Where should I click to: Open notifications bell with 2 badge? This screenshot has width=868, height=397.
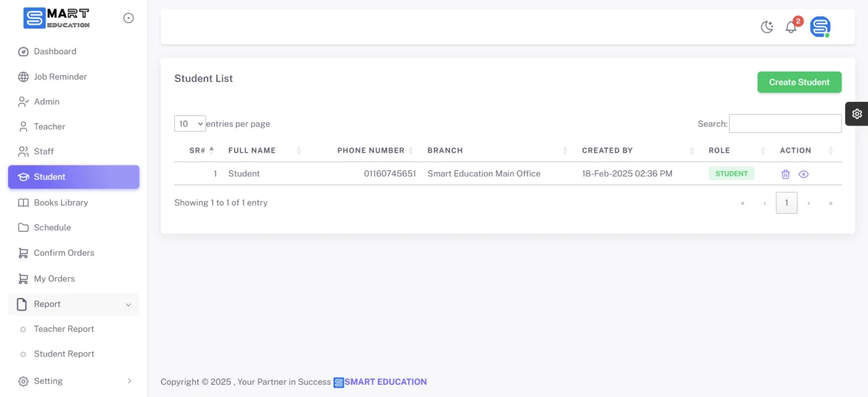[791, 27]
